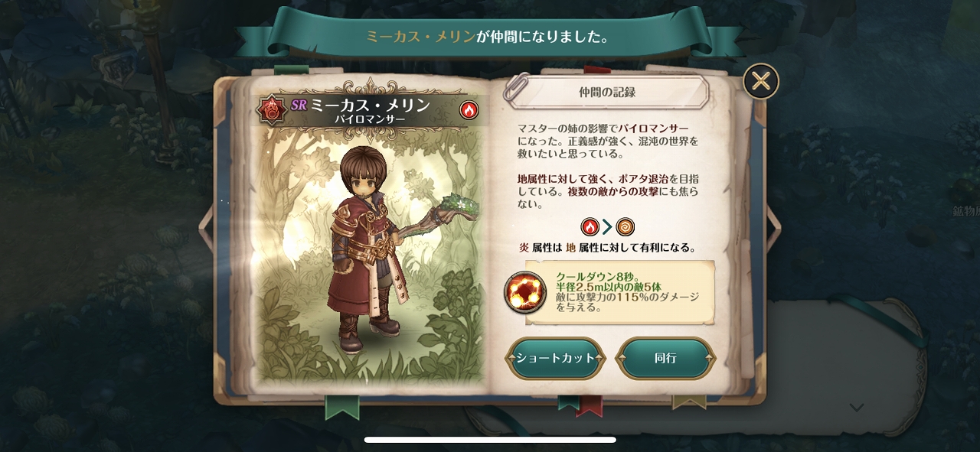Tap the skill cooldown description box

tap(620, 292)
